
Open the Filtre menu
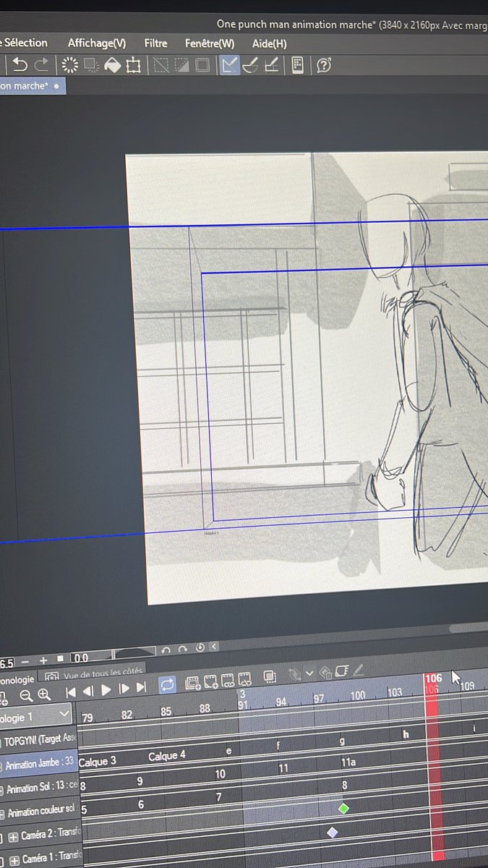pyautogui.click(x=155, y=43)
